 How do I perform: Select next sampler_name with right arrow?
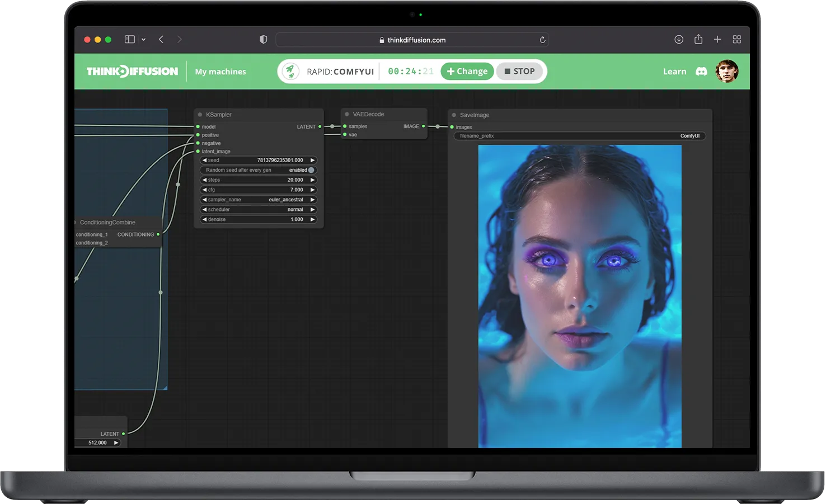click(x=313, y=200)
